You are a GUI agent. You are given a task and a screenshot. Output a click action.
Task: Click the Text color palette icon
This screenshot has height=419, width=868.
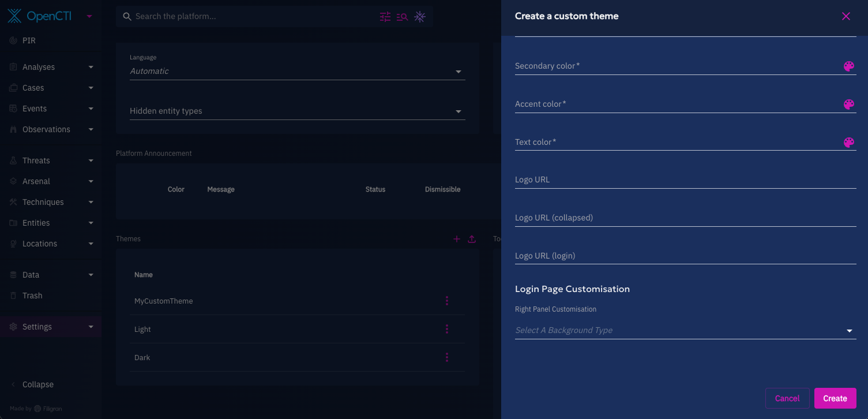848,143
